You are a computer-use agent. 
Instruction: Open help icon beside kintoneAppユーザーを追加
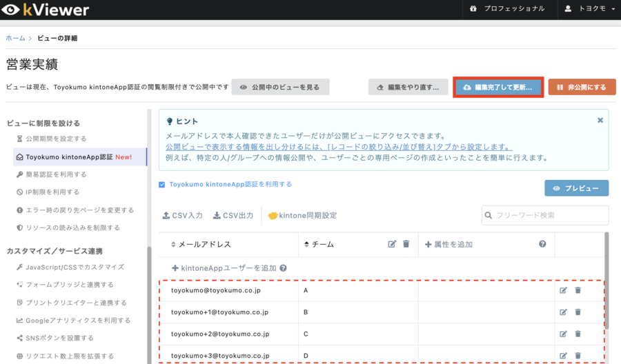click(283, 268)
